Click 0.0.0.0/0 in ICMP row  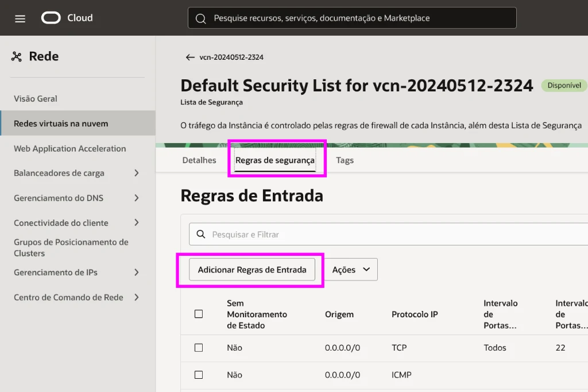342,375
